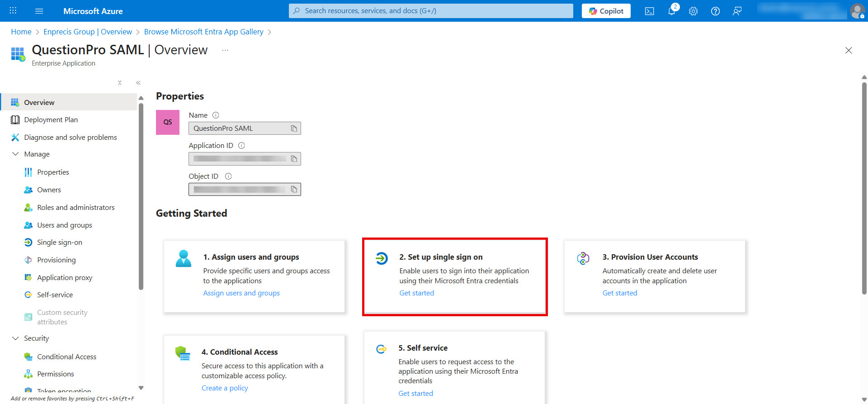The width and height of the screenshot is (868, 404).
Task: Click the Name text field
Action: [245, 128]
